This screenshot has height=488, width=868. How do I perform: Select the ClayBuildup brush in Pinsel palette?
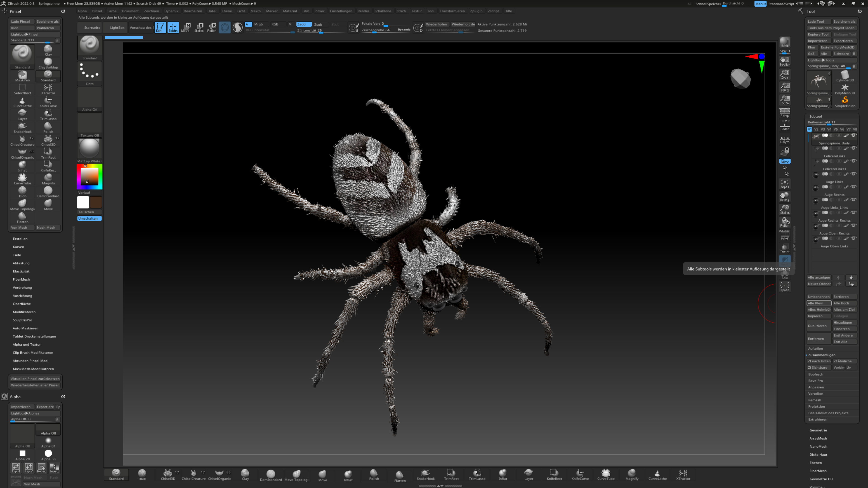pyautogui.click(x=48, y=63)
